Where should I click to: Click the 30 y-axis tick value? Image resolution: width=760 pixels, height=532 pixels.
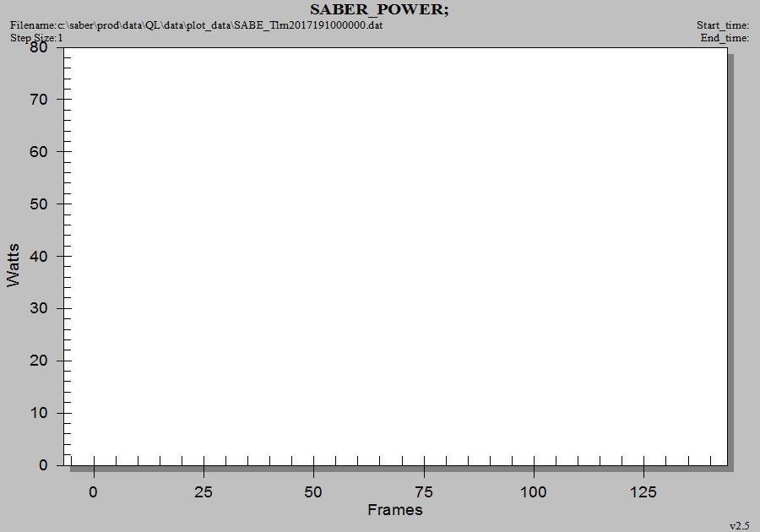39,308
